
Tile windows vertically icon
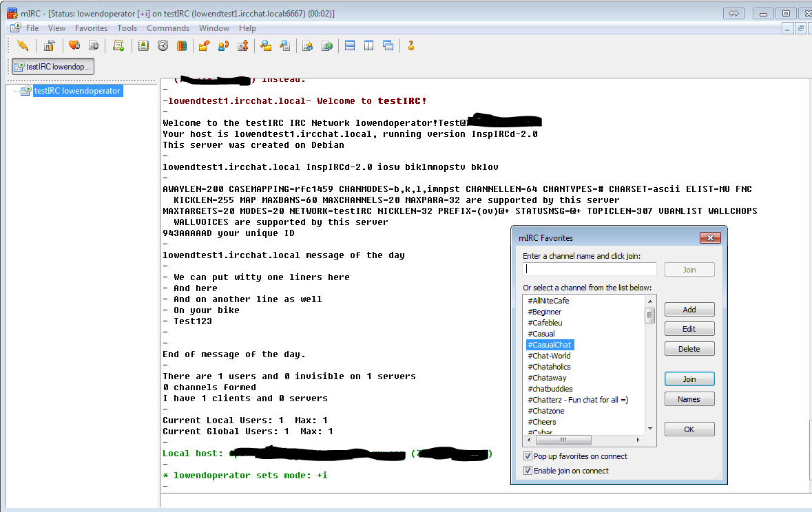[x=368, y=45]
